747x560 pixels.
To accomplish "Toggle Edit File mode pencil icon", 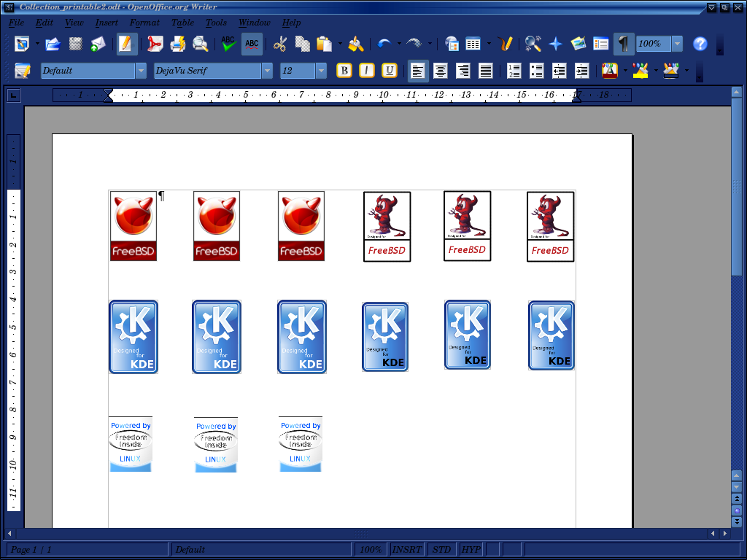I will click(x=127, y=44).
